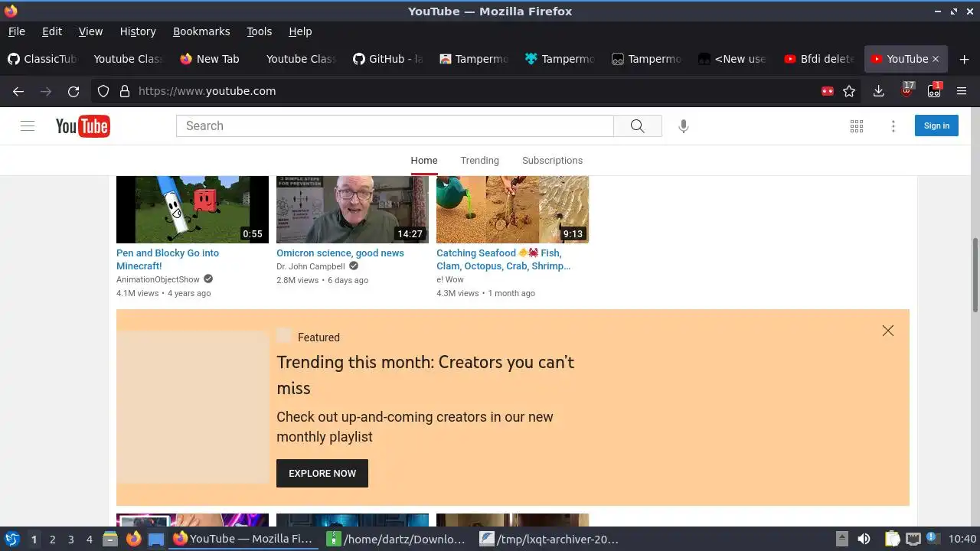Open a new tab with the plus button
The image size is (980, 551).
964,59
